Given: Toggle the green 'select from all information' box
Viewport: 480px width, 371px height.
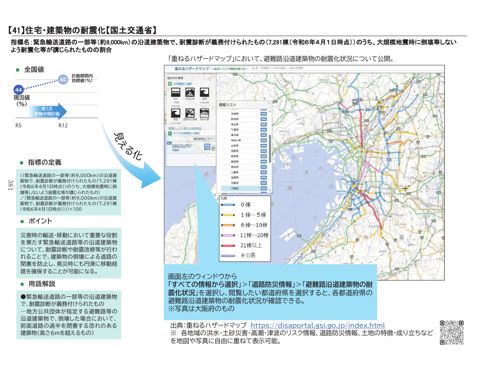Looking at the screenshot, I should (x=170, y=133).
